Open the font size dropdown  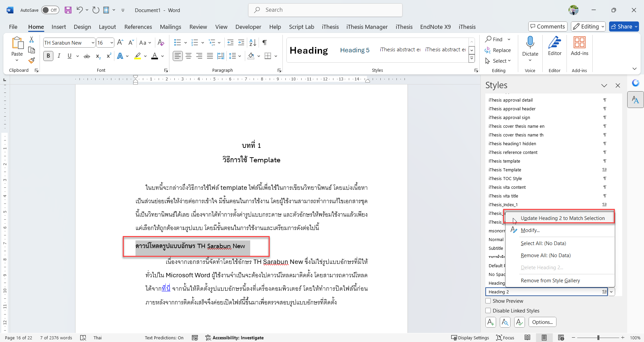coord(112,43)
